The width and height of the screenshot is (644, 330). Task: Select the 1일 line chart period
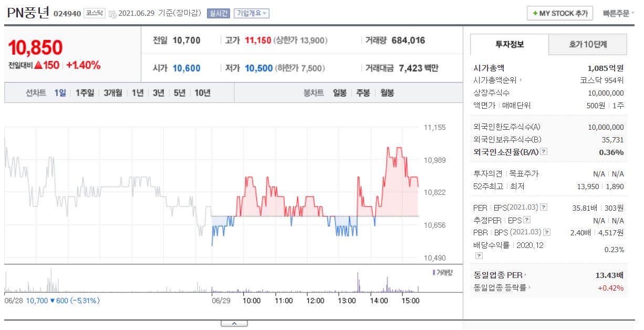(60, 93)
